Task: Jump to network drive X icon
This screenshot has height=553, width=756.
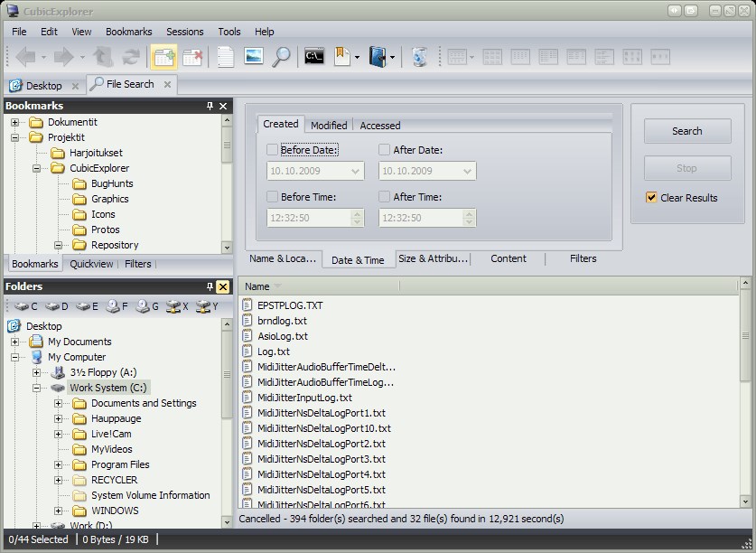Action: (x=177, y=306)
